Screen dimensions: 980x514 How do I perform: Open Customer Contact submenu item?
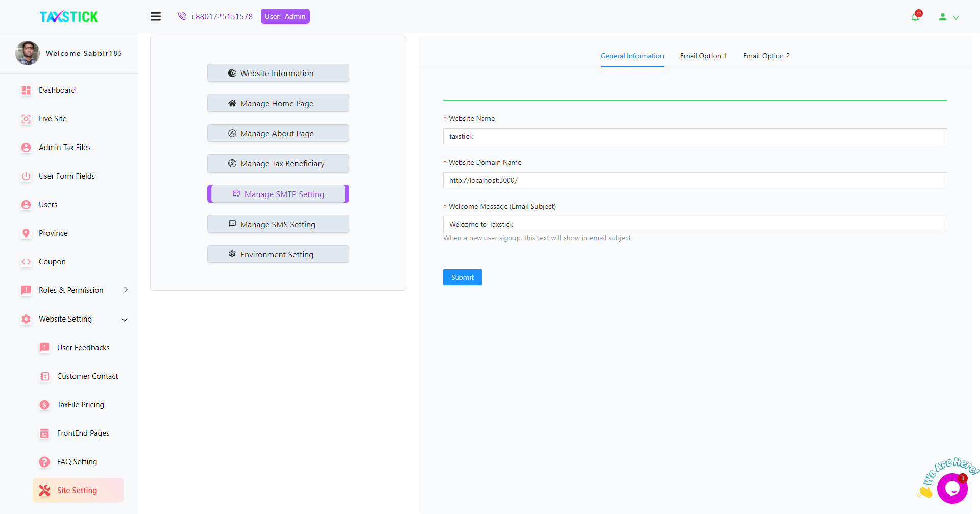pos(87,376)
